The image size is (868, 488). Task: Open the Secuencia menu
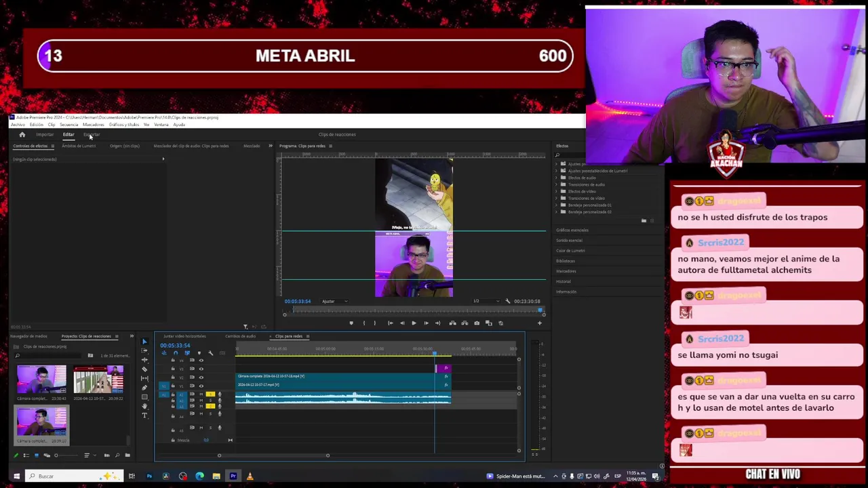point(69,125)
